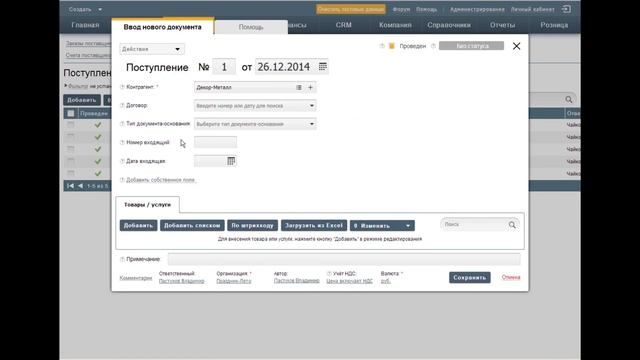
Task: Click the Добавить button in goods tab
Action: click(138, 225)
